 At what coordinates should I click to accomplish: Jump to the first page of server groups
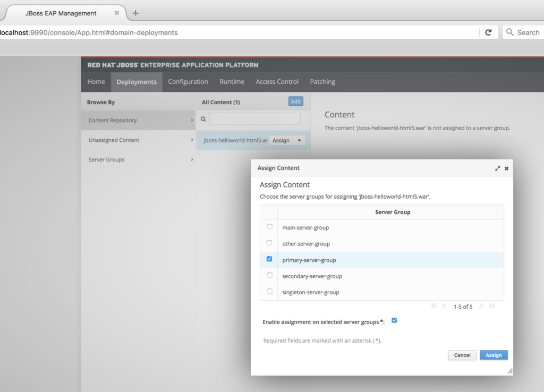click(x=433, y=306)
